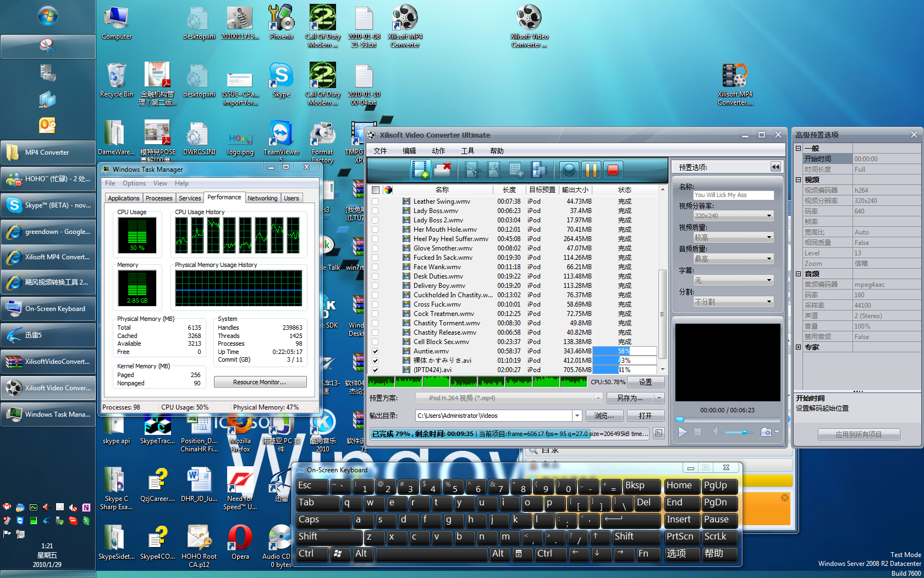Click the file list vertical scrollbar
Image resolution: width=924 pixels, height=578 pixels.
click(x=662, y=281)
